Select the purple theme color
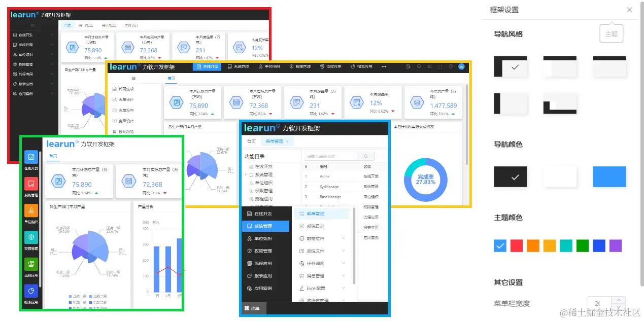Image resolution: width=644 pixels, height=321 pixels. pyautogui.click(x=616, y=246)
